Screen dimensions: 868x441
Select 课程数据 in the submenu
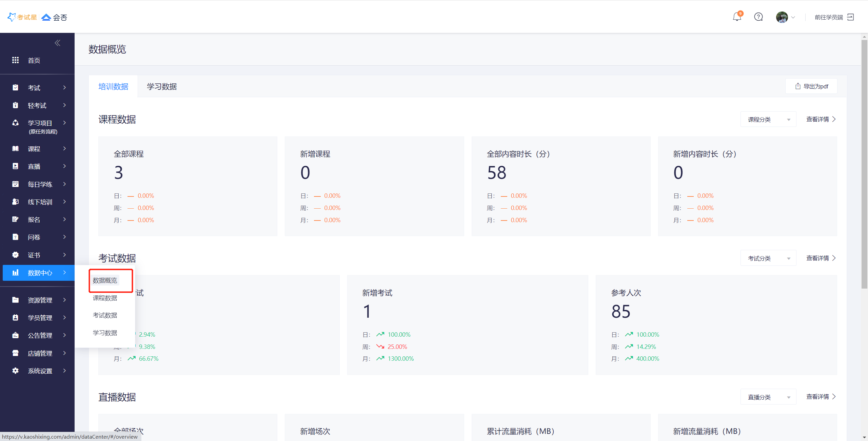105,298
